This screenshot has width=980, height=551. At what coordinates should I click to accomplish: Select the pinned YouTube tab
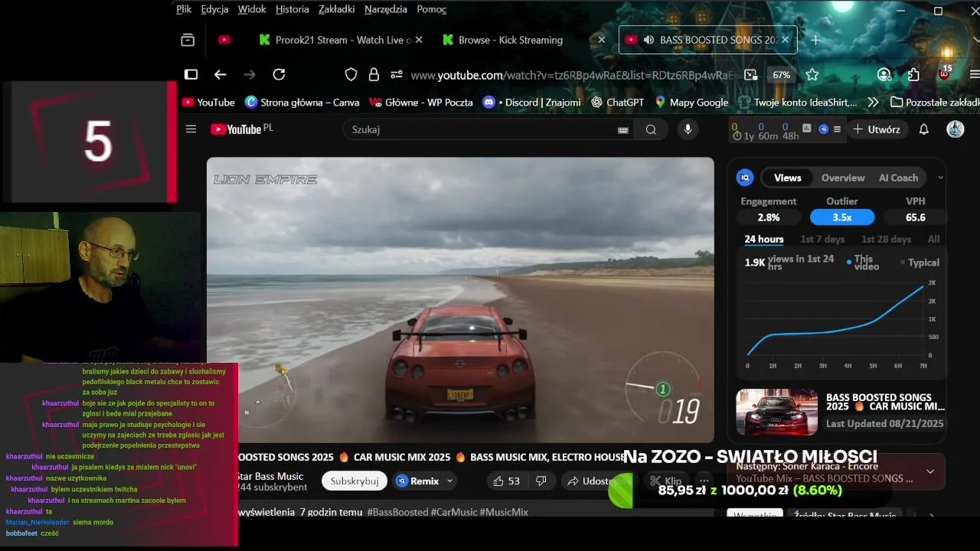[224, 40]
